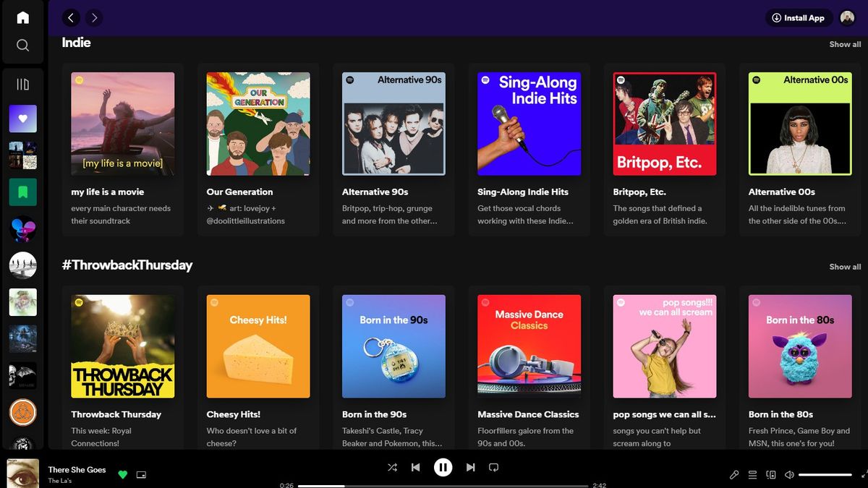Open the play queue icon
Viewport: 868px width, 488px height.
pyautogui.click(x=752, y=475)
